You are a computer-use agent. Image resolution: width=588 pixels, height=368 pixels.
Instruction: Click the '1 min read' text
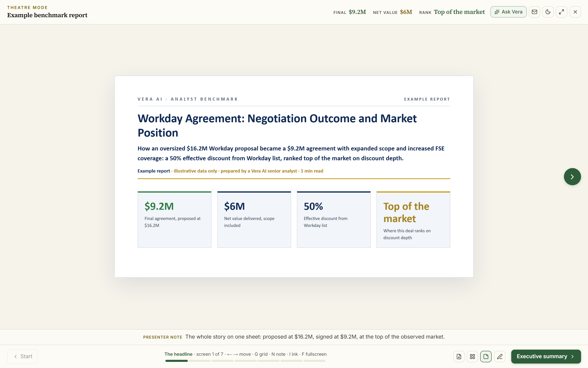pos(312,171)
